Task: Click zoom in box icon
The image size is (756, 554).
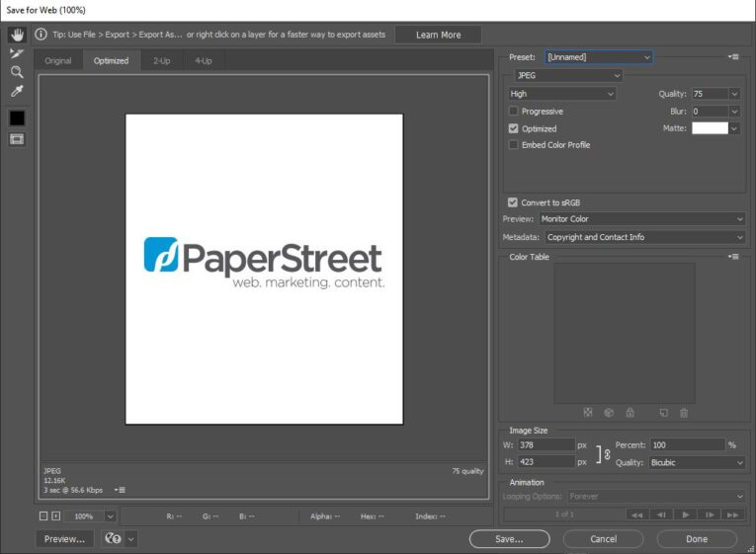Action: click(x=56, y=515)
